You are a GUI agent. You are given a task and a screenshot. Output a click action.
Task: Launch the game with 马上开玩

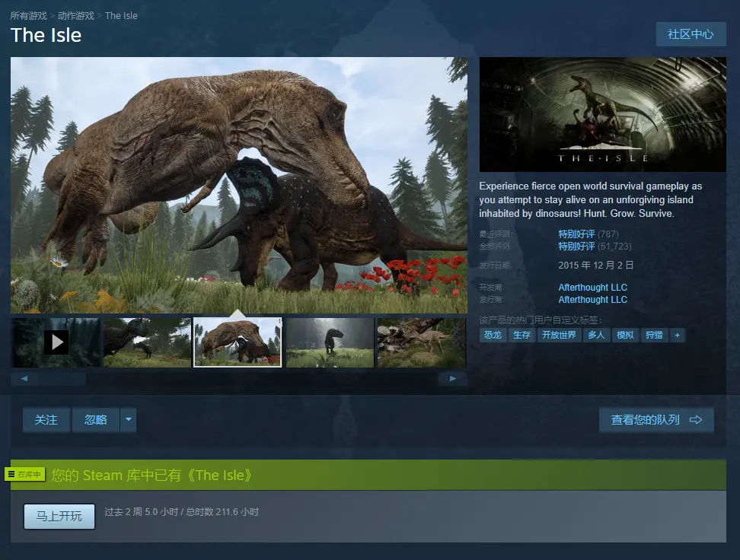(x=59, y=516)
